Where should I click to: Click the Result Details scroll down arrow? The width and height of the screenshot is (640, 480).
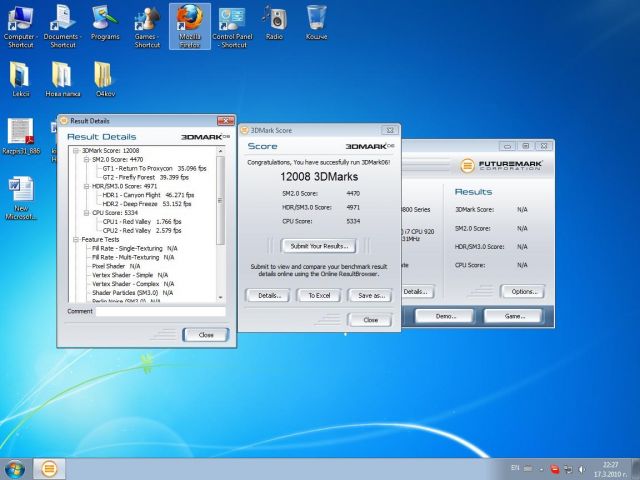click(x=220, y=298)
